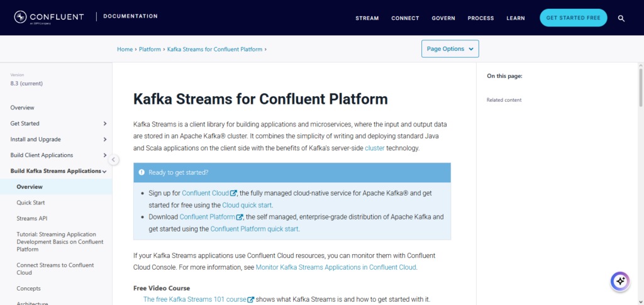Open the GOVERN menu
Screen dimensions: 644x305
tap(443, 18)
